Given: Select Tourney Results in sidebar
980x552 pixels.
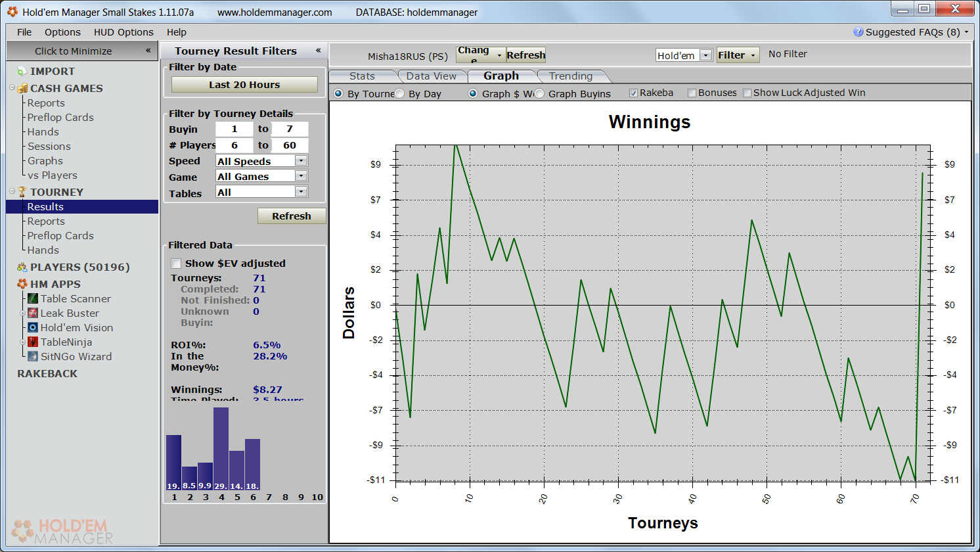Looking at the screenshot, I should [x=82, y=206].
